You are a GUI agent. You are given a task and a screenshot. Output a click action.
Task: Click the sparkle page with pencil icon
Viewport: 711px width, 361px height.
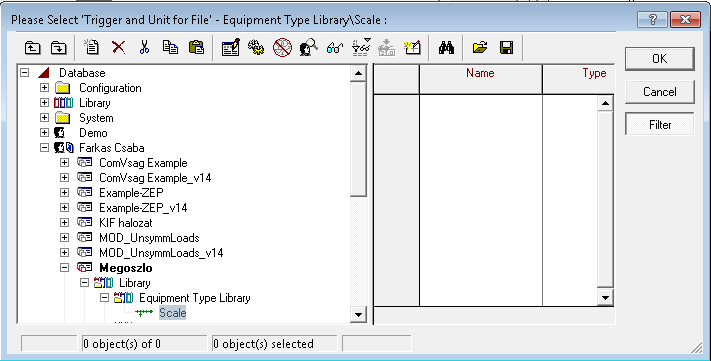tap(413, 47)
